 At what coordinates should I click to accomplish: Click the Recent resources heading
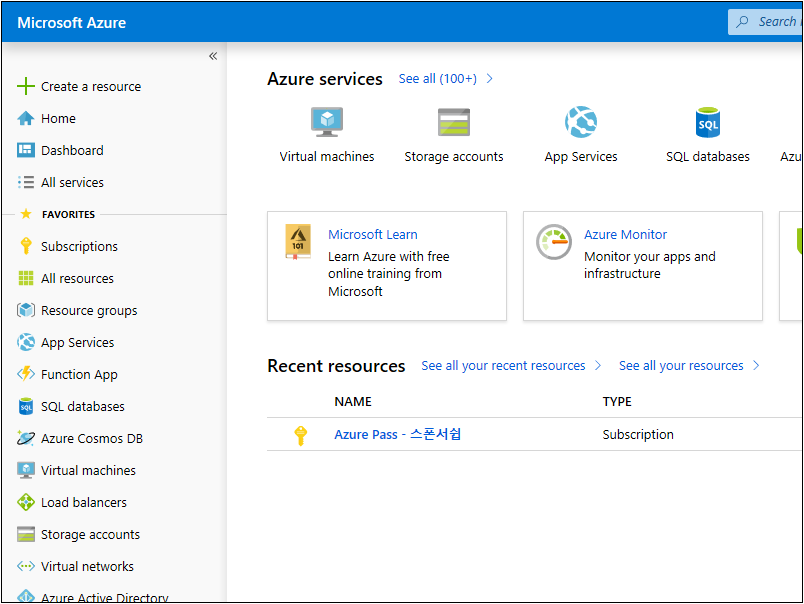336,366
